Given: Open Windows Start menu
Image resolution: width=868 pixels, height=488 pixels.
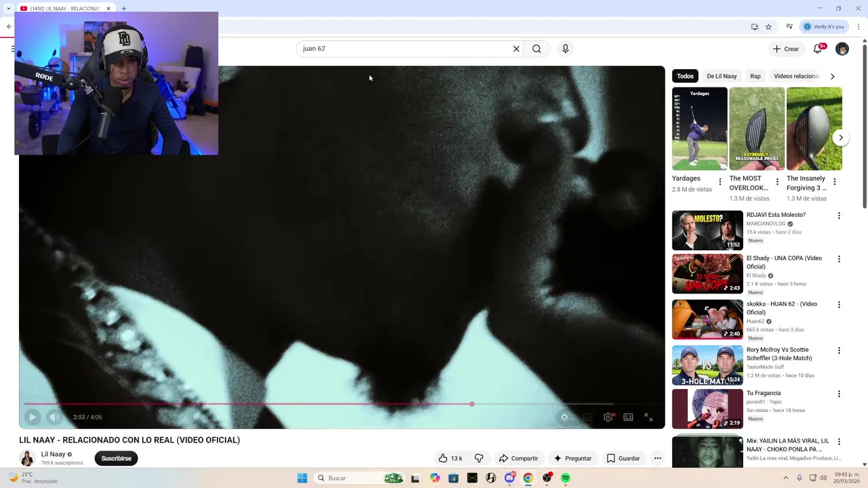Looking at the screenshot, I should pos(302,478).
